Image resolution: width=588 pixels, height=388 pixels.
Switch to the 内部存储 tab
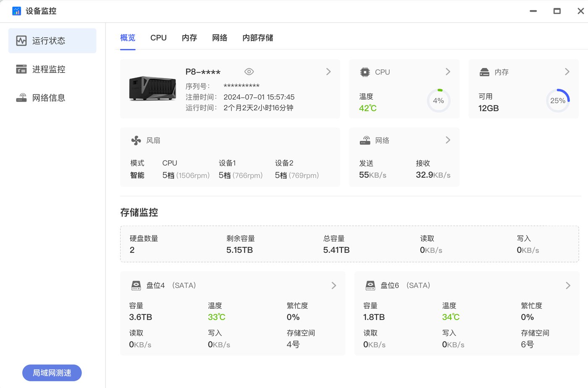(x=257, y=38)
